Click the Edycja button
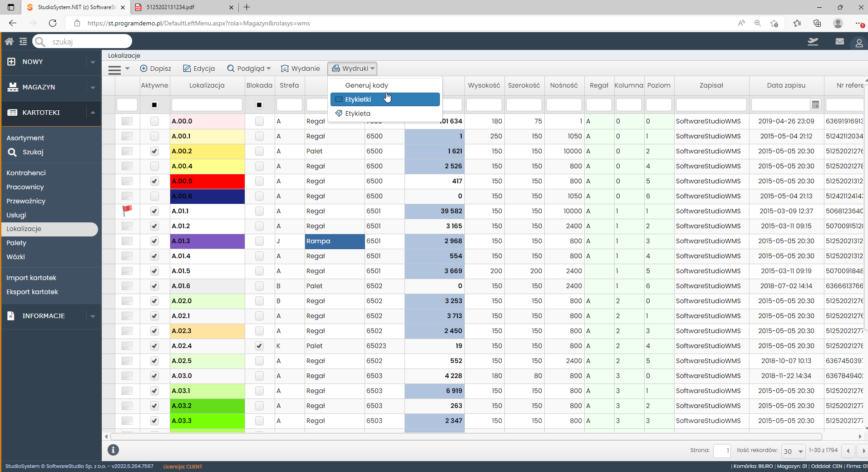The image size is (868, 472). click(x=199, y=69)
